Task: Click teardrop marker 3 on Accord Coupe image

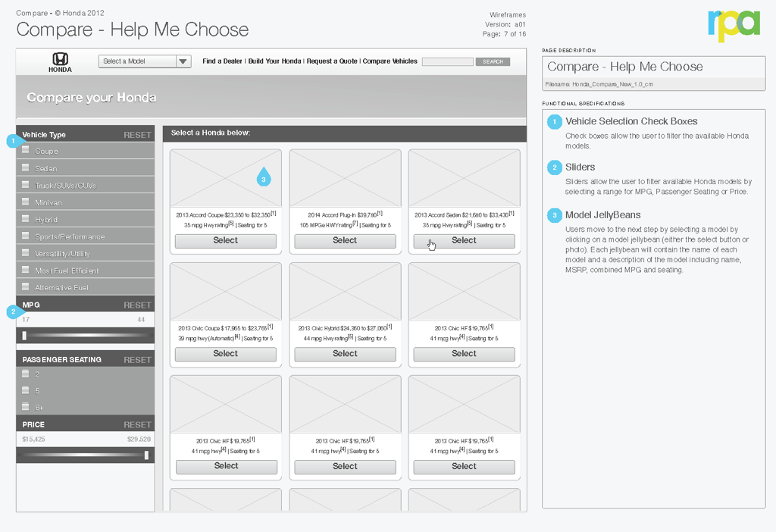Action: coord(263,177)
